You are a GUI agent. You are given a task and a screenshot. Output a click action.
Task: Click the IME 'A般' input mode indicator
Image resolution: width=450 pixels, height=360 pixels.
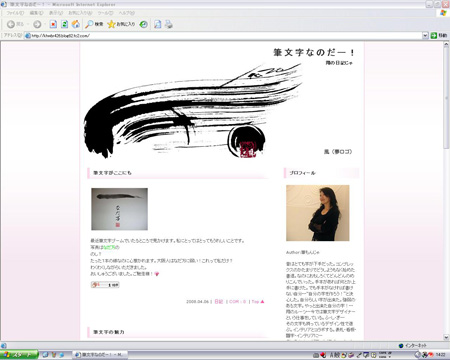pos(335,355)
